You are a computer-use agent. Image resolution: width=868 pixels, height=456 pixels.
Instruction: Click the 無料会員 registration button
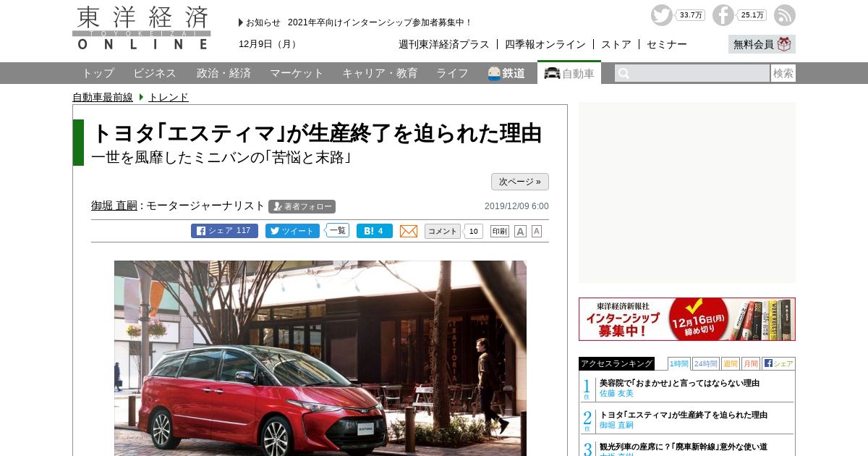762,44
